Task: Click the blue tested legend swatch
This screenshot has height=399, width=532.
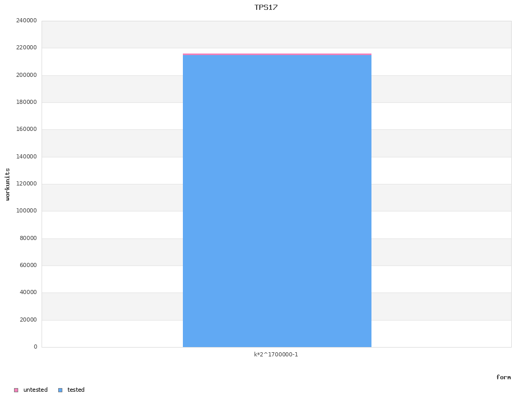Action: 60,390
